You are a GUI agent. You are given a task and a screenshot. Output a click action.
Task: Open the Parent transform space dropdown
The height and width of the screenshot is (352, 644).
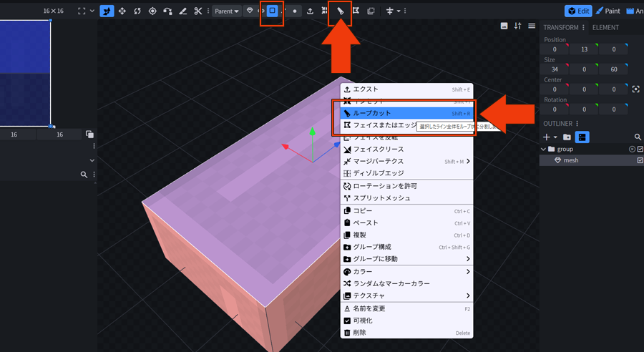point(226,11)
